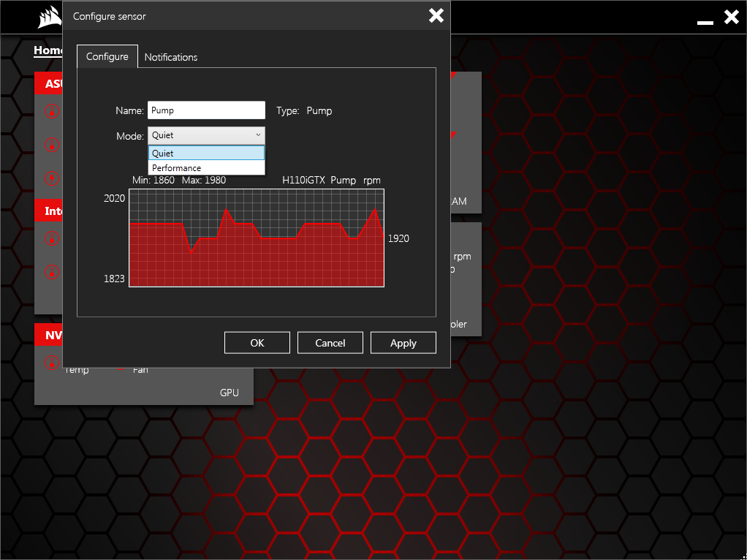Close the Configure sensor dialog
Screen dimensions: 747x560
436,15
